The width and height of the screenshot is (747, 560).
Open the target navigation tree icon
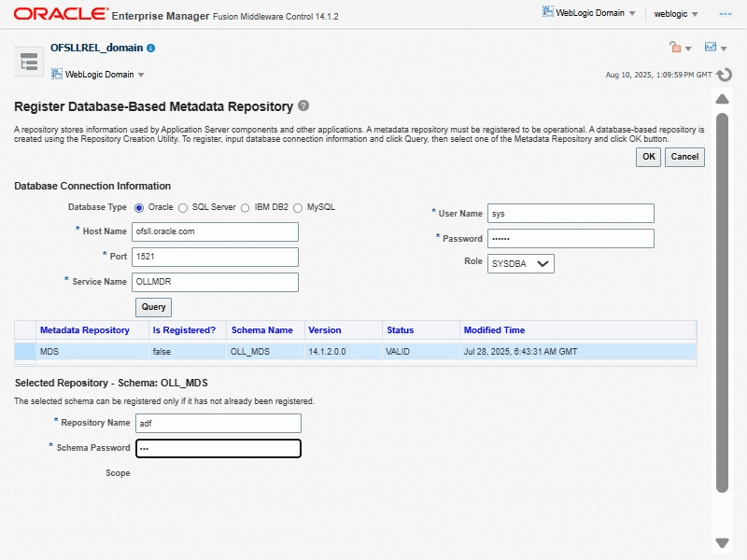[x=29, y=62]
